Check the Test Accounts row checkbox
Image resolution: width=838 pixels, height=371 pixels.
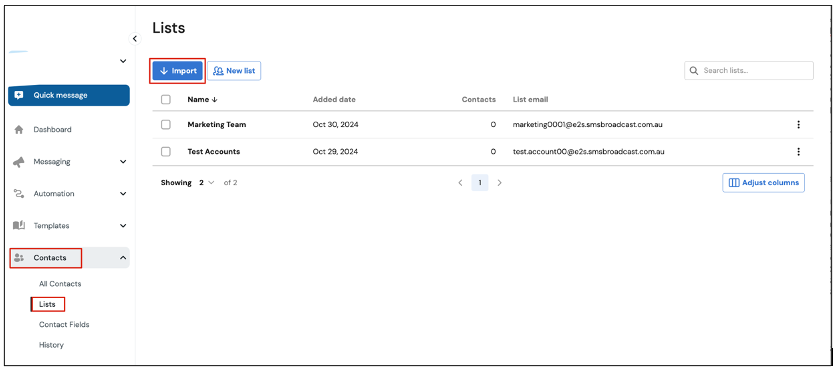point(166,151)
